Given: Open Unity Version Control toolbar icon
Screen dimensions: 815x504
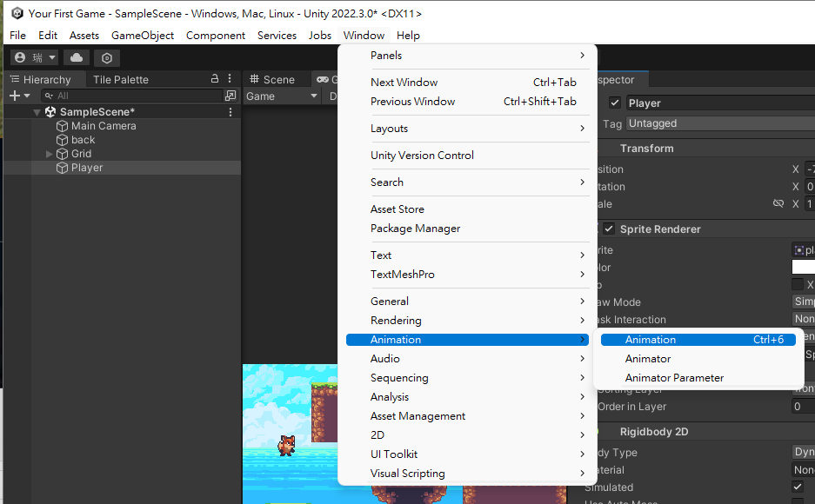Looking at the screenshot, I should [107, 58].
